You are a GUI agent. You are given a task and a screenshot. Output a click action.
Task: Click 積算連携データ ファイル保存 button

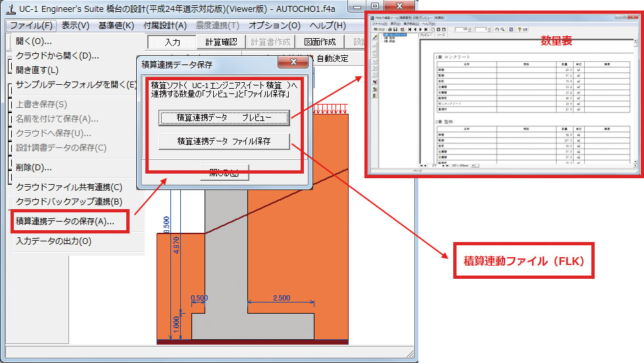(224, 141)
